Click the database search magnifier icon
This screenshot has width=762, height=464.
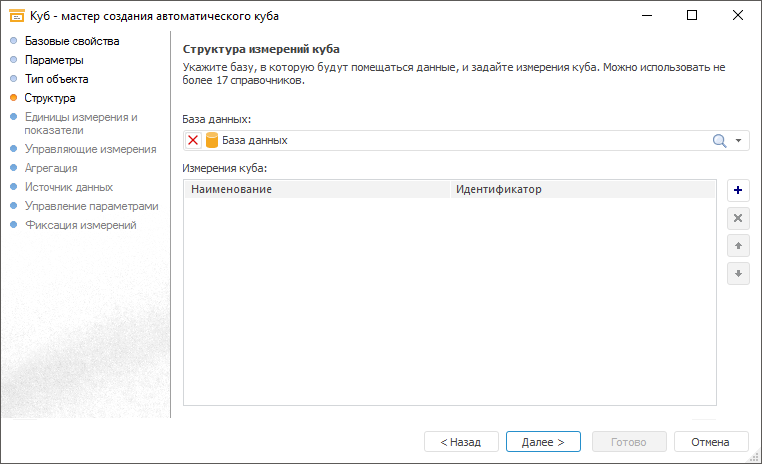click(x=718, y=141)
